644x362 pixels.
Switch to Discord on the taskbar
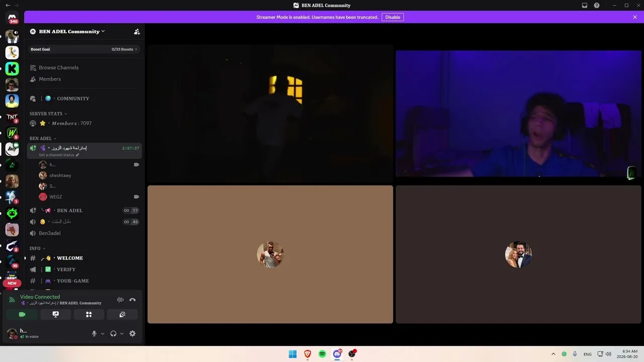pyautogui.click(x=337, y=354)
